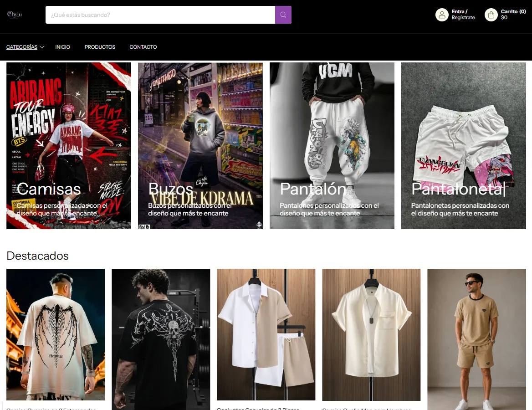The height and width of the screenshot is (410, 532).
Task: Open the PRODUCTOS menu item
Action: click(x=100, y=47)
